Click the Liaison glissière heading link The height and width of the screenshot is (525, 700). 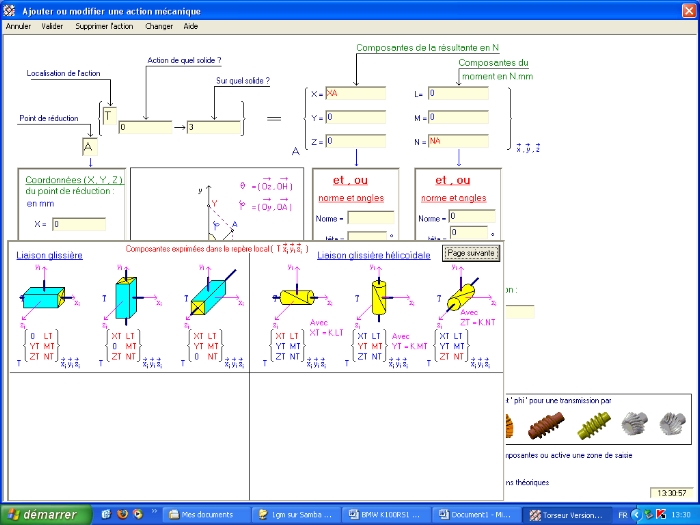click(50, 255)
